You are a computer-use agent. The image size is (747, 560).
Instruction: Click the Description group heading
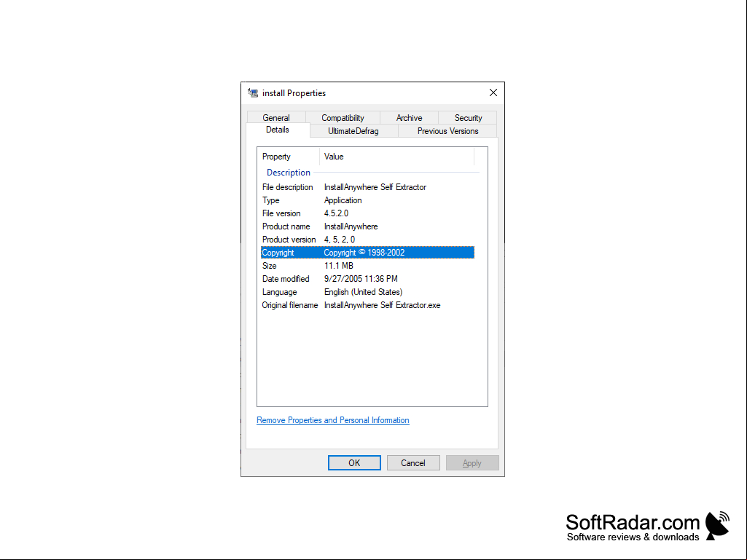coord(288,173)
